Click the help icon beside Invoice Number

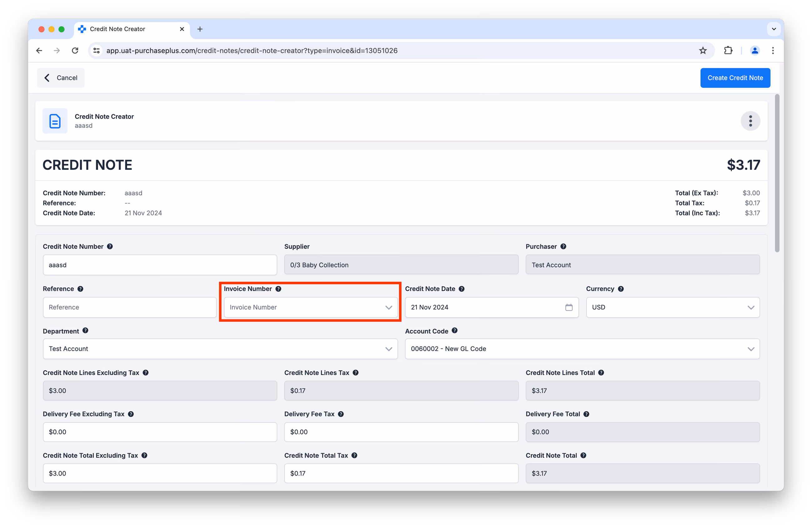(x=278, y=289)
